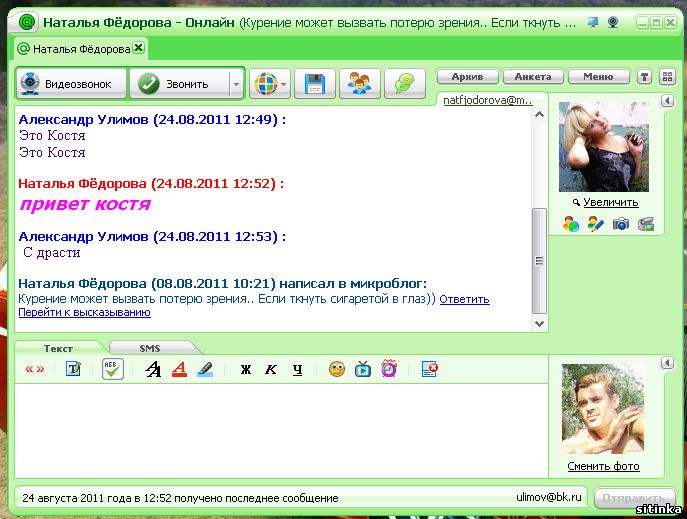The width and height of the screenshot is (687, 519).
Task: Open the Архив history button
Action: pyautogui.click(x=467, y=76)
